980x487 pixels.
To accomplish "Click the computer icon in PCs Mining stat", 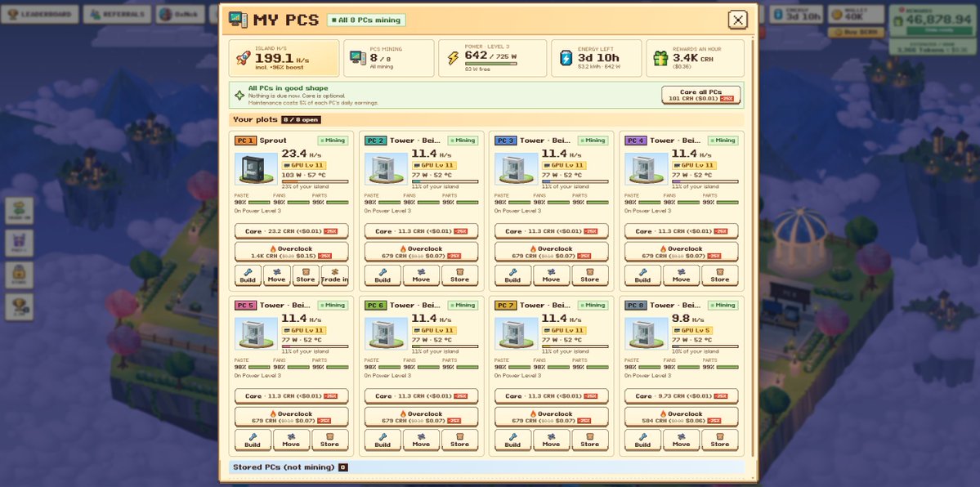I will click(x=357, y=58).
